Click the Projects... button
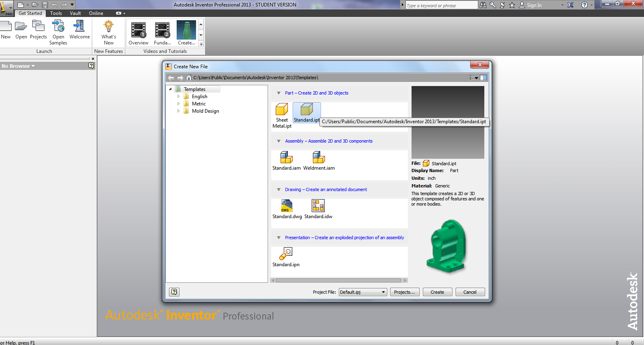Image resolution: width=644 pixels, height=345 pixels. point(405,292)
